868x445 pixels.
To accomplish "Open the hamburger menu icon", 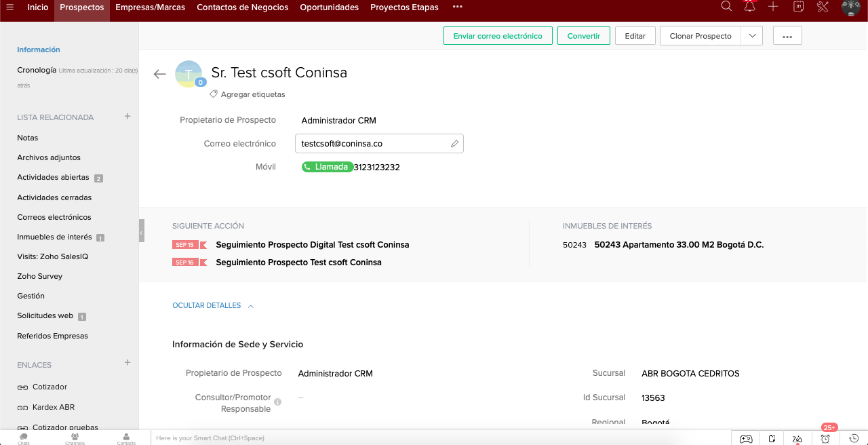I will click(x=9, y=7).
